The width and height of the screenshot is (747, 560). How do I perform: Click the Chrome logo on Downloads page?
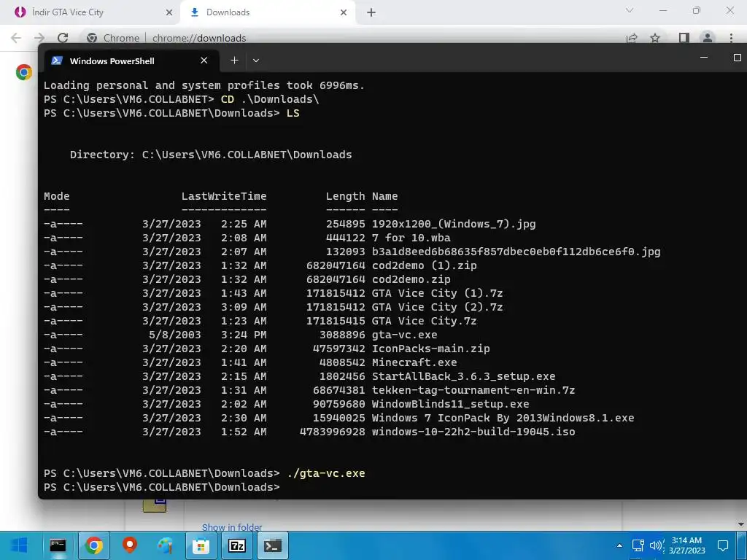point(24,72)
